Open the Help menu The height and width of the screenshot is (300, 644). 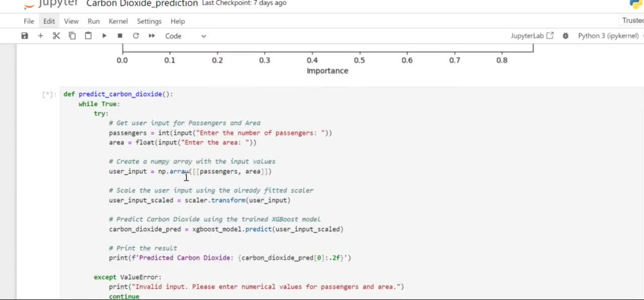[178, 21]
